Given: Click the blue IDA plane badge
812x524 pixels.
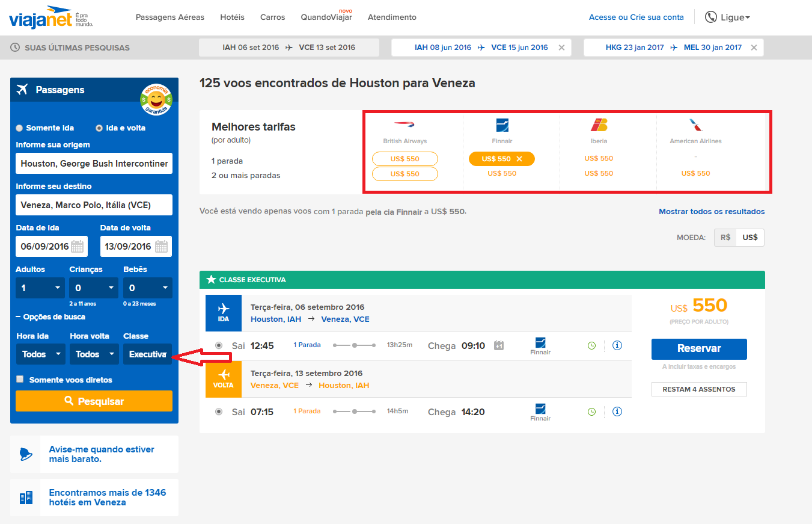Looking at the screenshot, I should click(224, 313).
